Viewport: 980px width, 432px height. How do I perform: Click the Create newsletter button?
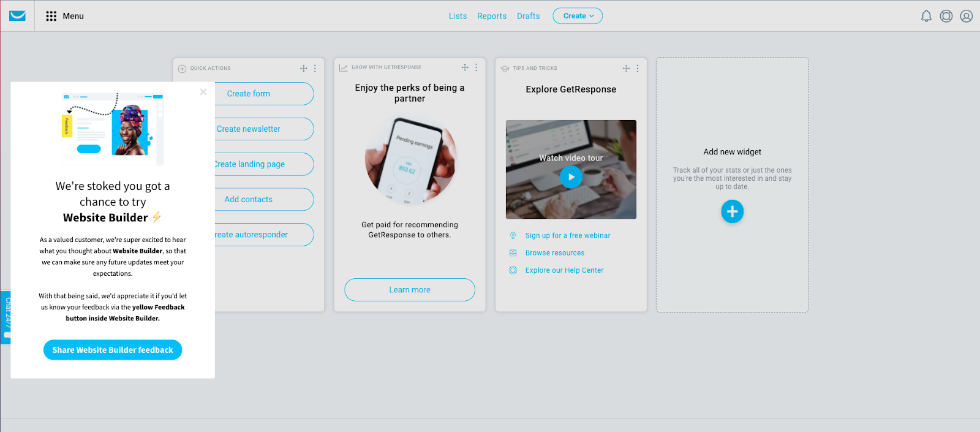coord(263,129)
